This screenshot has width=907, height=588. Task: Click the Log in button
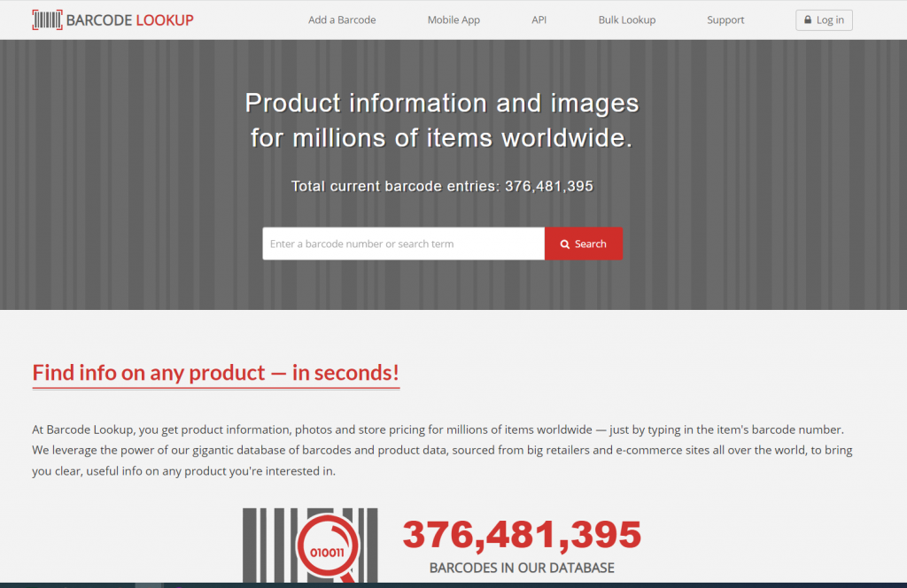click(x=824, y=19)
